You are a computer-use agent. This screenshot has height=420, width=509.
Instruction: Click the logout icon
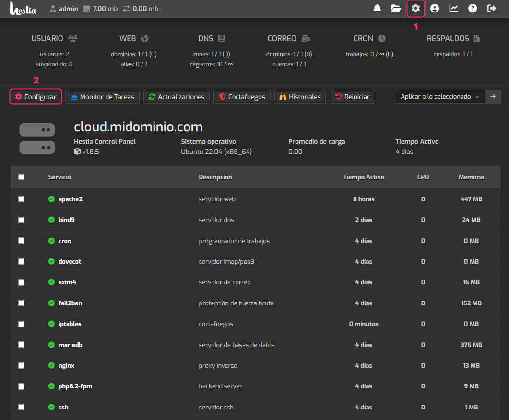click(x=492, y=8)
